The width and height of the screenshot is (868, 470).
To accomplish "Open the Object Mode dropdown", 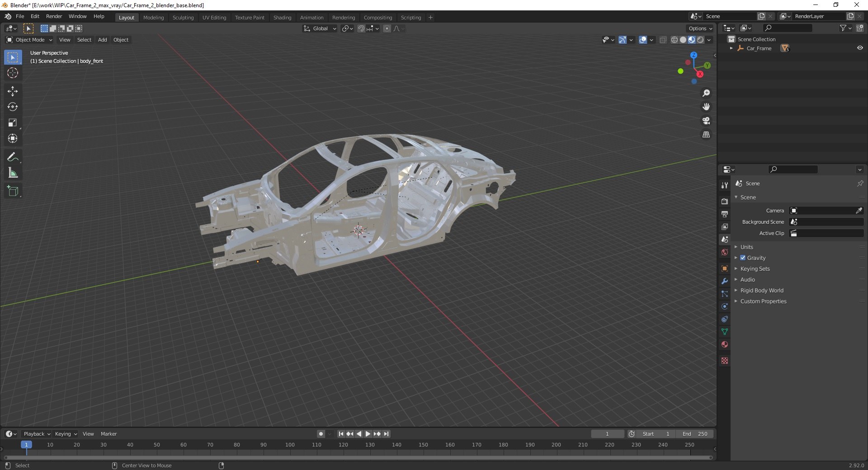I will (29, 40).
